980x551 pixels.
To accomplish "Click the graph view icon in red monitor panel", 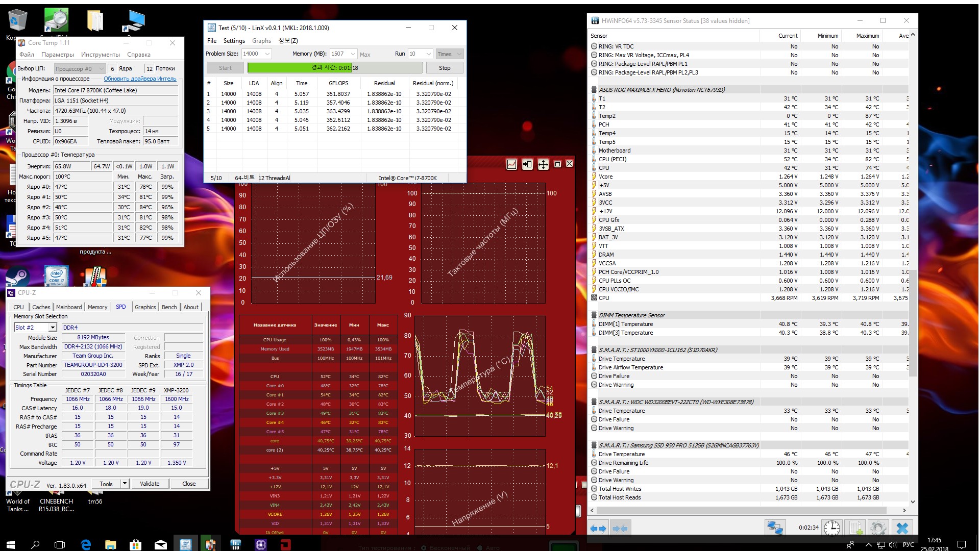I will [511, 164].
